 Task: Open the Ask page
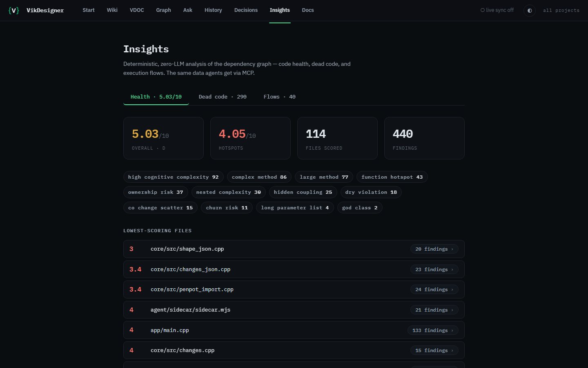[x=188, y=10]
